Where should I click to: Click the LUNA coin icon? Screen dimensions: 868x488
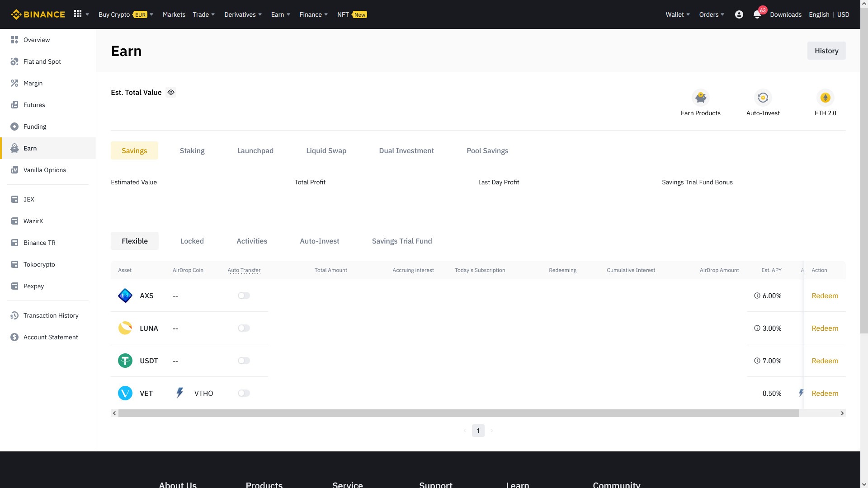125,328
